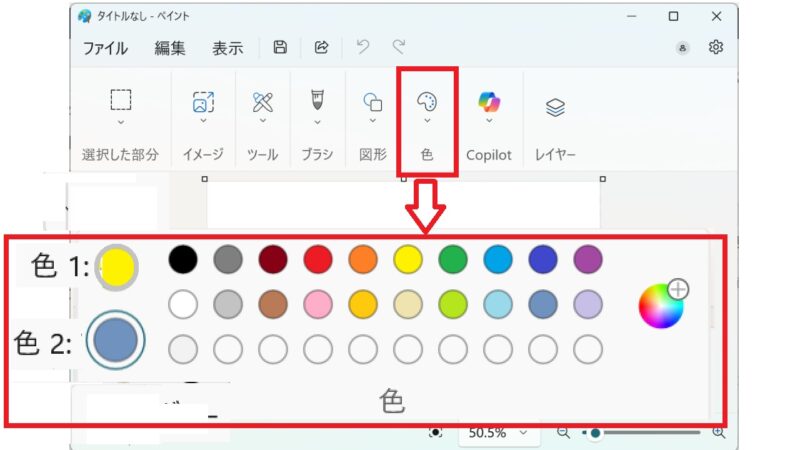The height and width of the screenshot is (450, 800).
Task: Expand the Copilot dropdown chevron
Action: 489,121
